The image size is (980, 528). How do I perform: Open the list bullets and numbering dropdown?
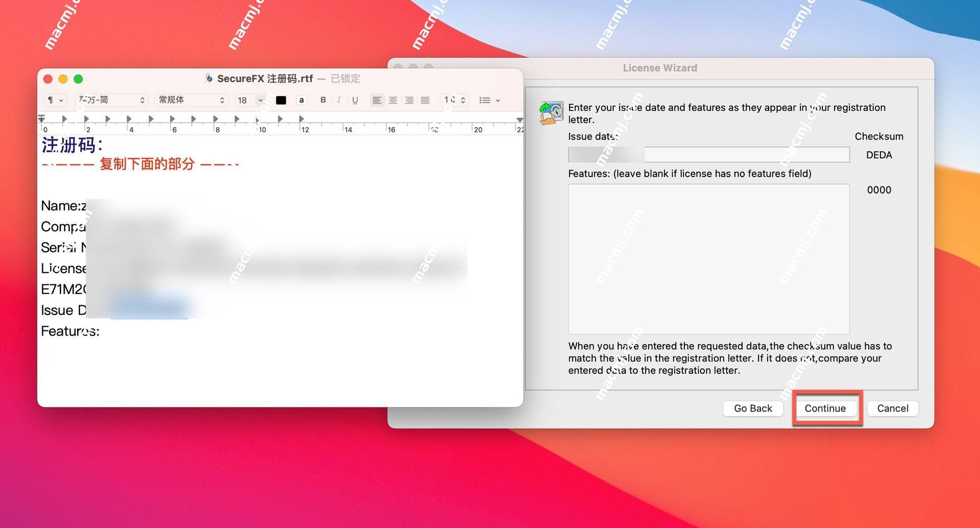pyautogui.click(x=489, y=100)
